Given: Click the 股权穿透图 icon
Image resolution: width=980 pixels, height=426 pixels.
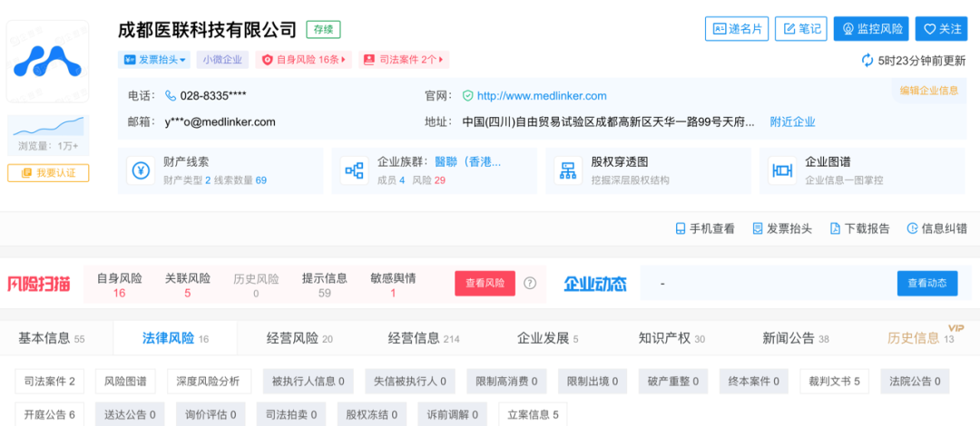Looking at the screenshot, I should 568,170.
